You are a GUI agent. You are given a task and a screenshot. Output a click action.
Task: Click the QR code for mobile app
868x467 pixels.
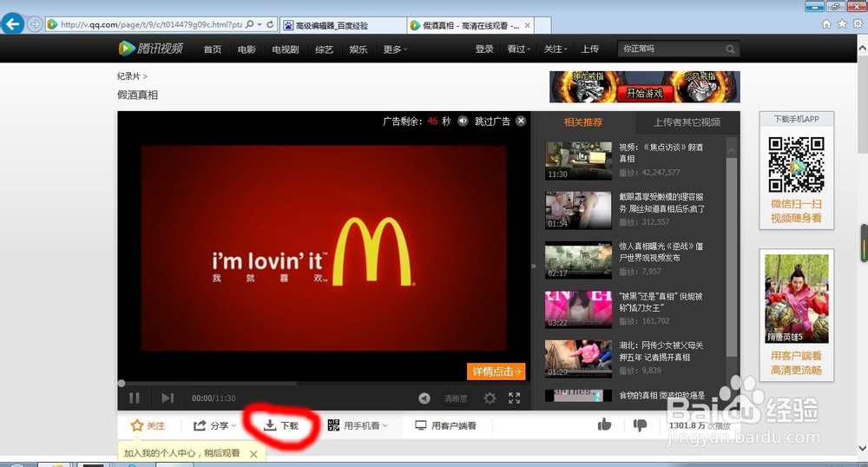(x=797, y=164)
